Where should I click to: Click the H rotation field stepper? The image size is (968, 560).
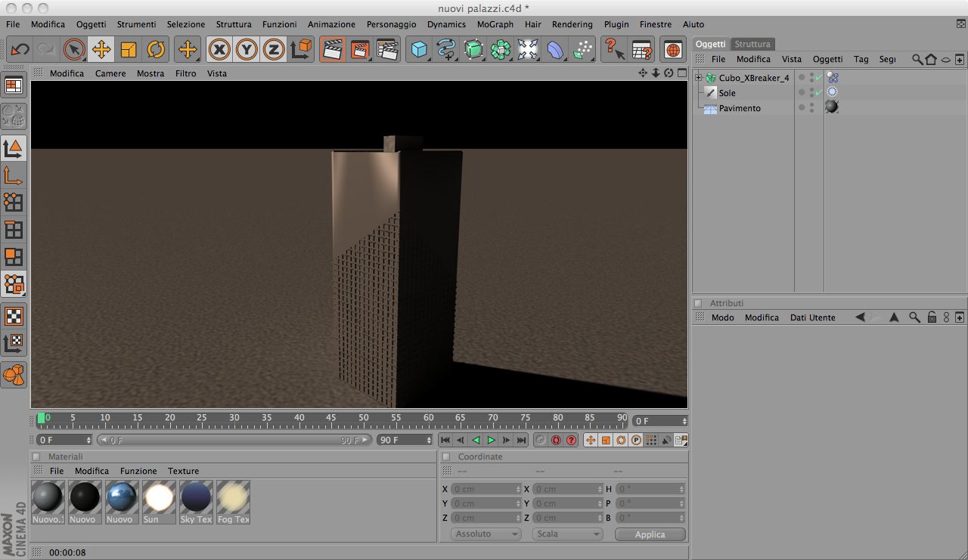point(683,489)
